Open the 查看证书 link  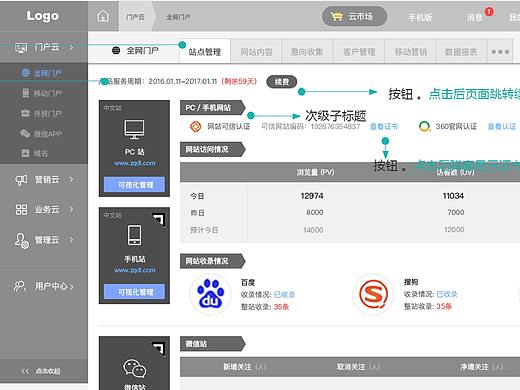(384, 126)
